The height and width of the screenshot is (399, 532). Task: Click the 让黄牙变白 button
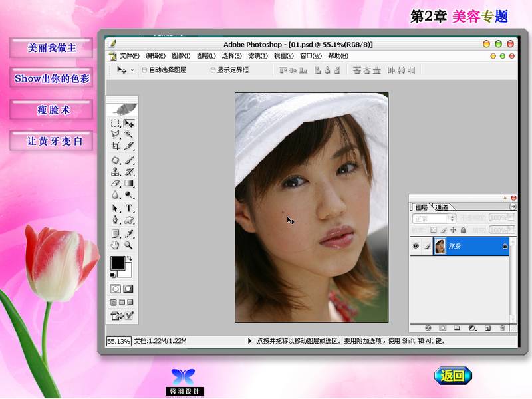point(51,140)
